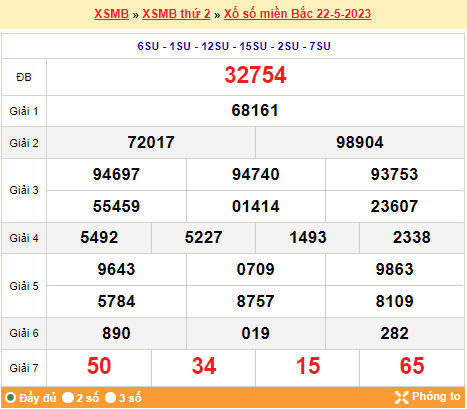Click Giải 1 number 68161
Image resolution: width=467 pixels, height=409 pixels.
(x=255, y=111)
